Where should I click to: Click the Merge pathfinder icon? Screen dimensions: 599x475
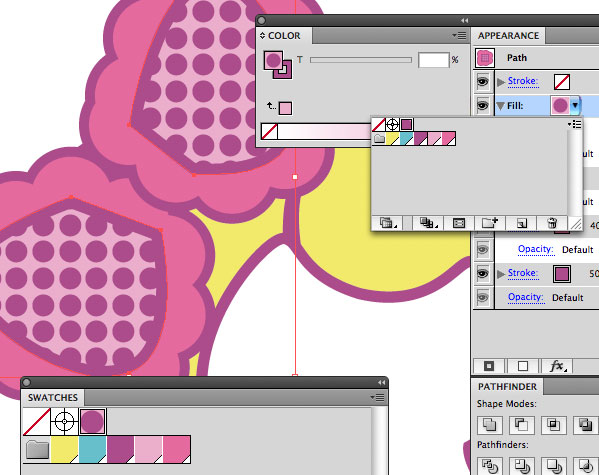(x=553, y=466)
